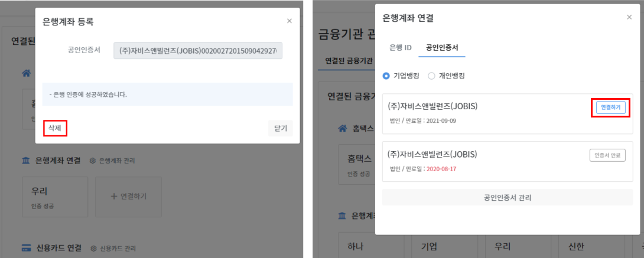Click the 닫기 button in 은행계좌 등록 dialog
The height and width of the screenshot is (258, 644).
pyautogui.click(x=281, y=128)
